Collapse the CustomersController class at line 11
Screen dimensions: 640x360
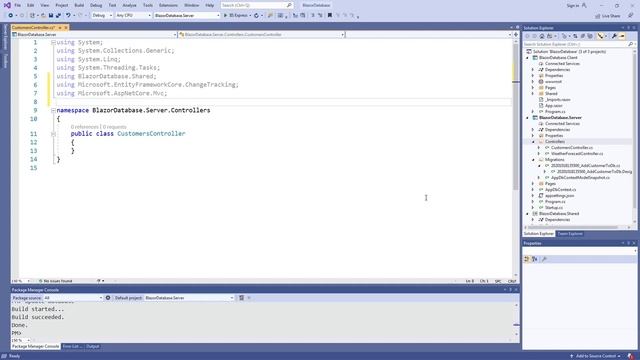point(53,134)
